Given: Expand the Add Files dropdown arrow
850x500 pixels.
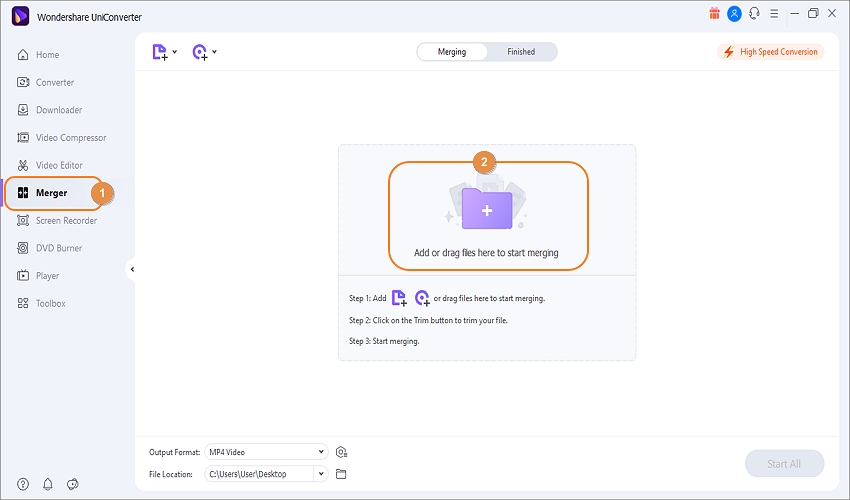Looking at the screenshot, I should tap(175, 52).
